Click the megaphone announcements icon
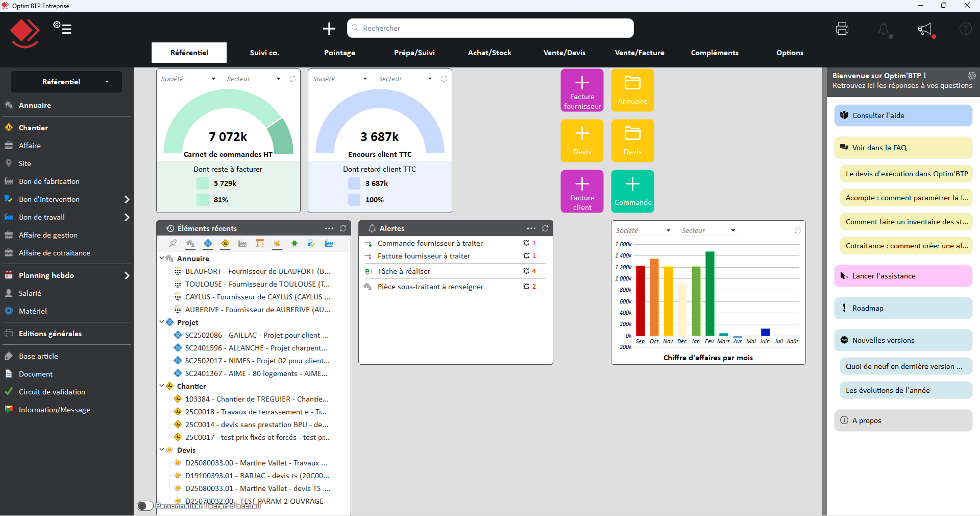980x516 pixels. click(925, 29)
